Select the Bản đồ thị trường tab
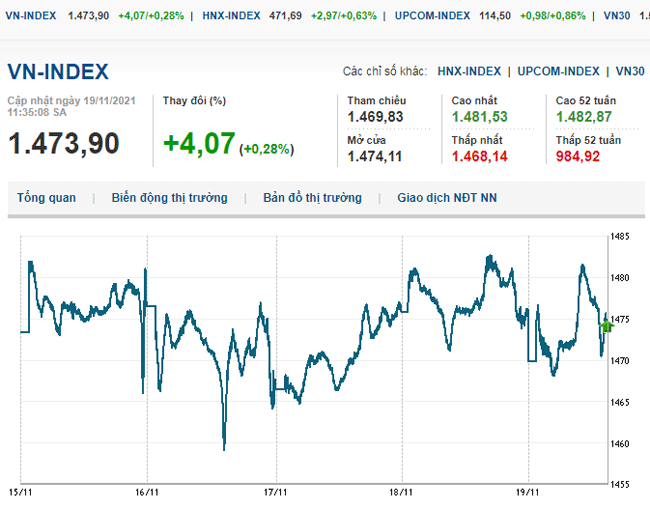Viewport: 650px width, 508px height. point(312,198)
